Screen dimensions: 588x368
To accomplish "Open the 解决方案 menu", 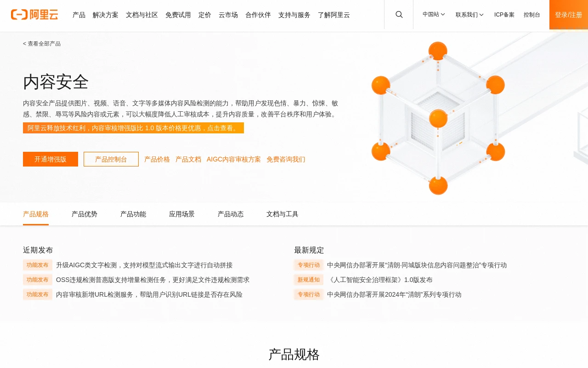I will click(x=106, y=15).
